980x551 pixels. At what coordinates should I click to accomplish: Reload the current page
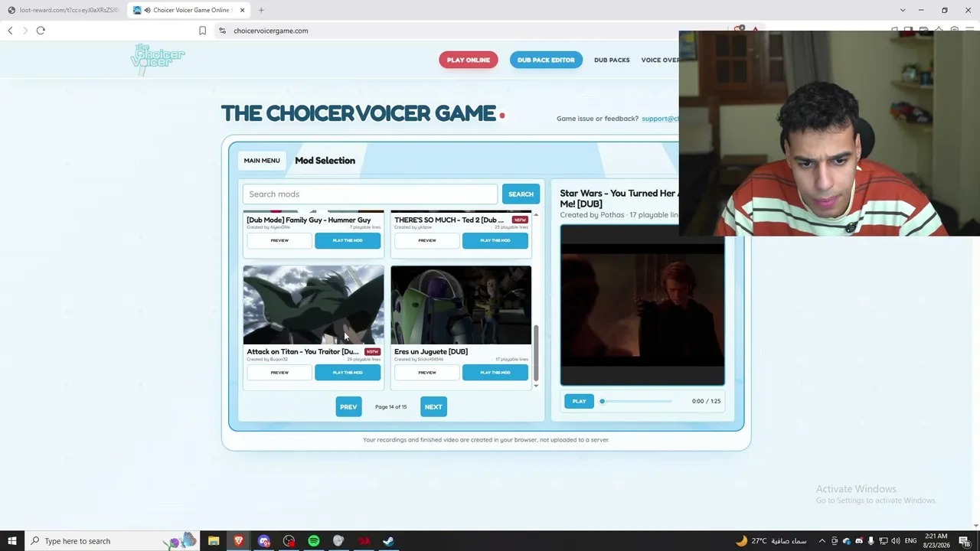41,31
